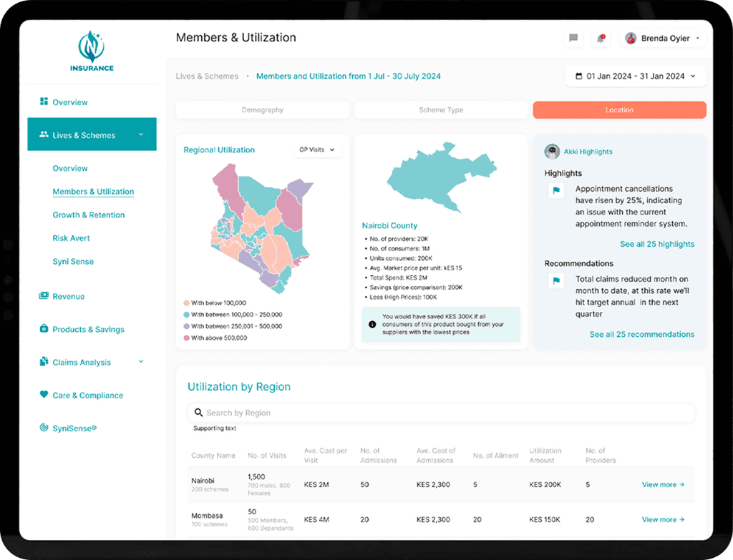Click the No. of Visits column header
This screenshot has height=560, width=733.
pyautogui.click(x=267, y=456)
